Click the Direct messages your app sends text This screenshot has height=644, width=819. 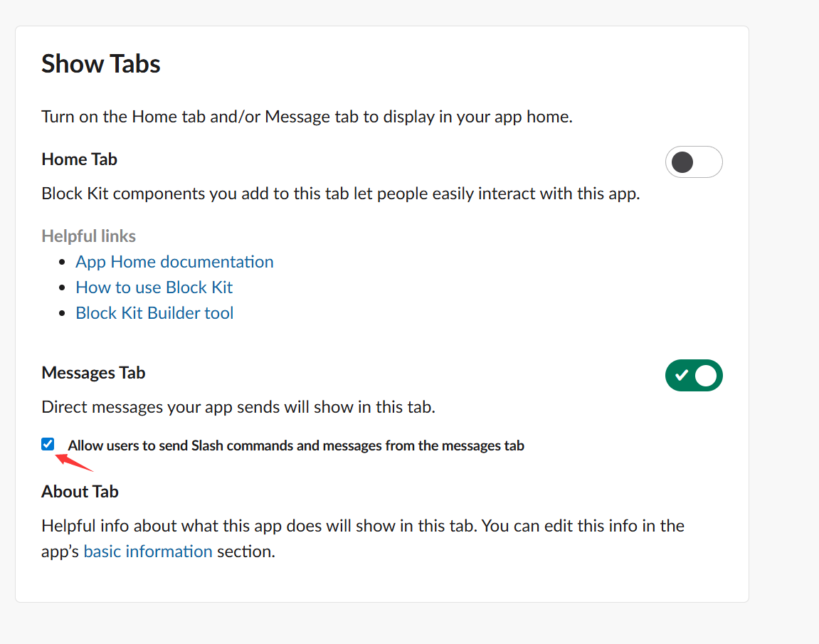238,408
